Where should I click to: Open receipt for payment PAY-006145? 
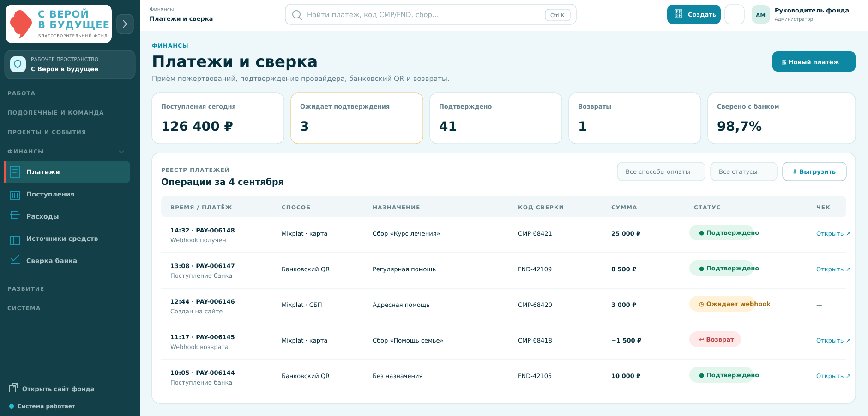point(833,341)
